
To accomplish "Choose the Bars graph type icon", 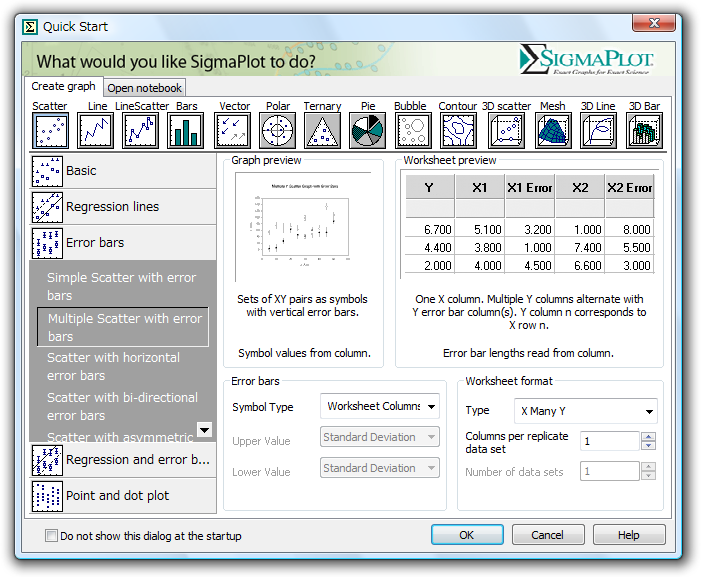I will 186,131.
